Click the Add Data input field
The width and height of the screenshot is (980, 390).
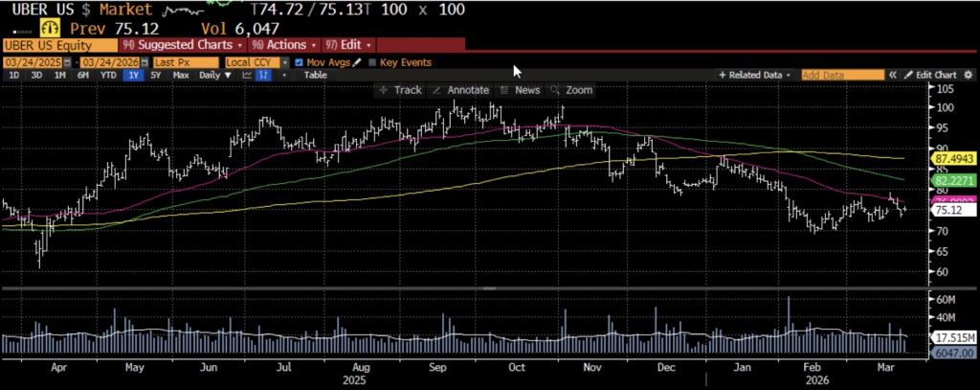(x=839, y=75)
